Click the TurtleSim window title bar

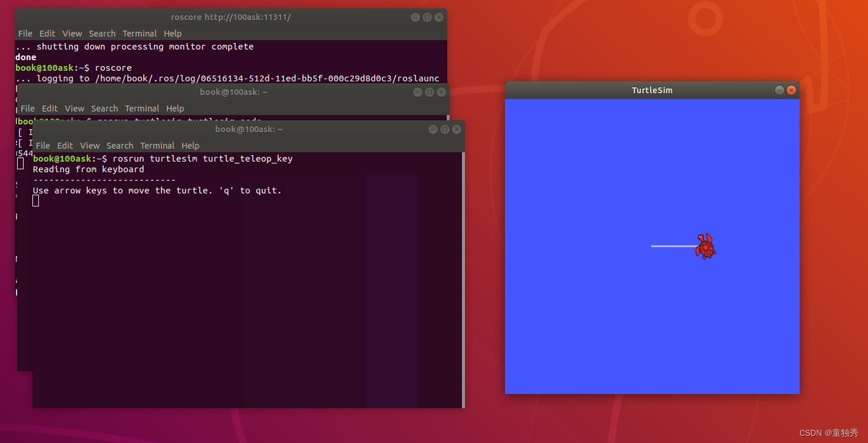tap(652, 90)
